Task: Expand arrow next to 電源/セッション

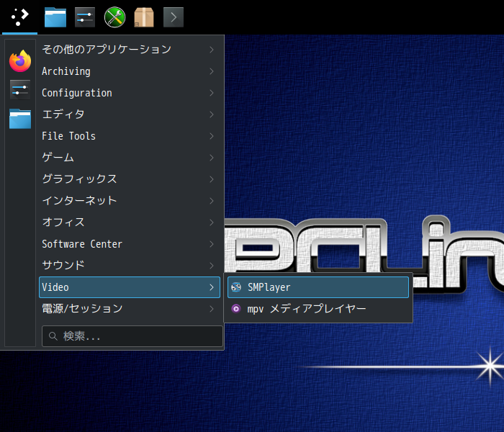Action: [x=212, y=309]
